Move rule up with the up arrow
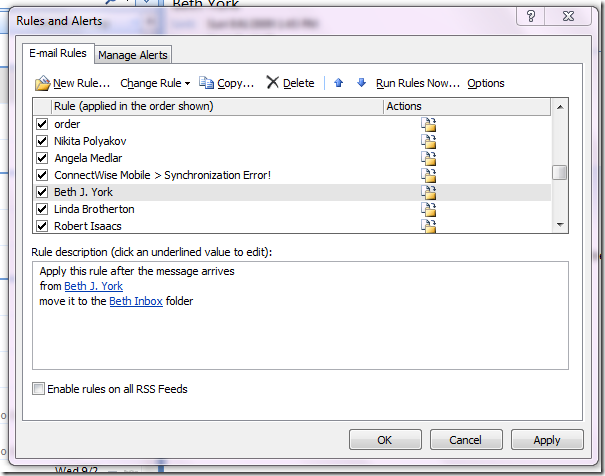The height and width of the screenshot is (476, 605). [338, 83]
